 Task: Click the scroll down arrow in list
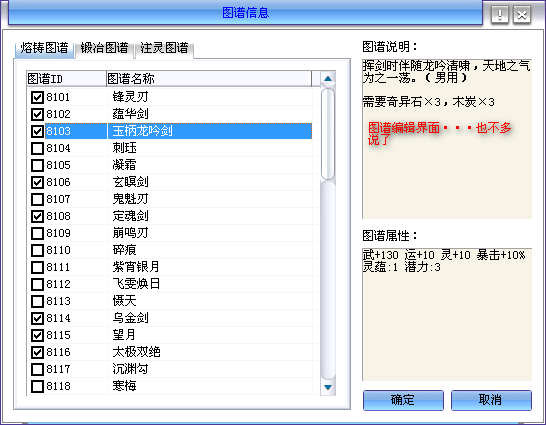(x=328, y=387)
